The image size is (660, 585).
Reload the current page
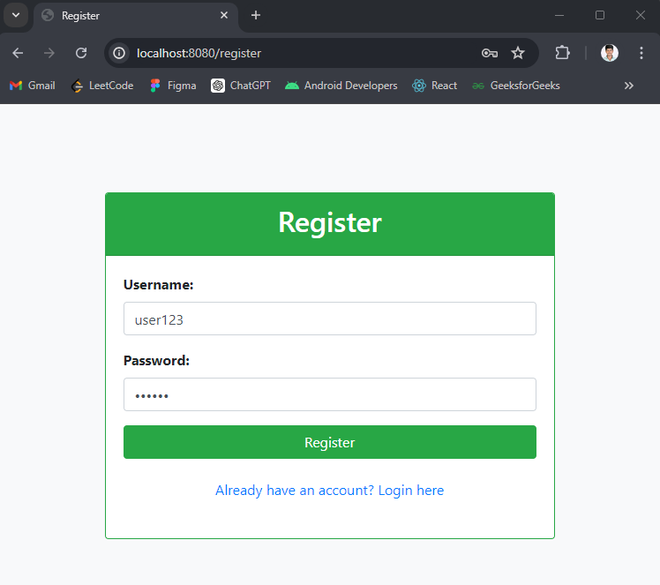point(81,53)
